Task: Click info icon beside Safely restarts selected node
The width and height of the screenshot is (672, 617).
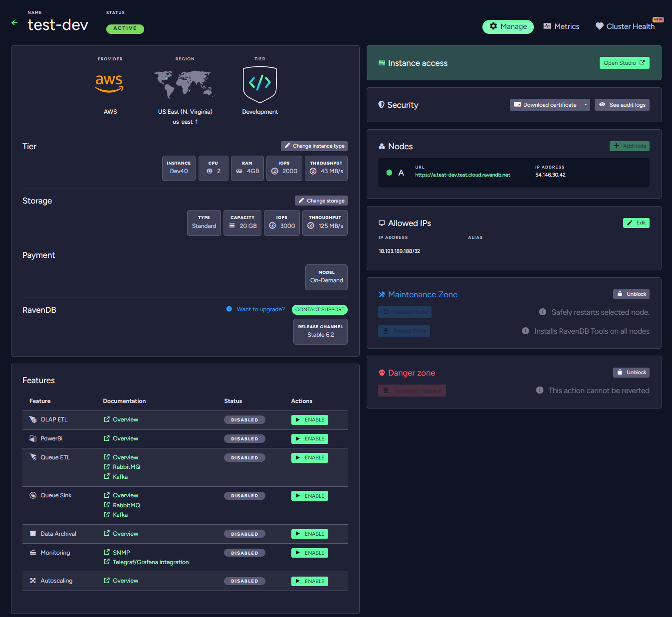Action: click(543, 312)
